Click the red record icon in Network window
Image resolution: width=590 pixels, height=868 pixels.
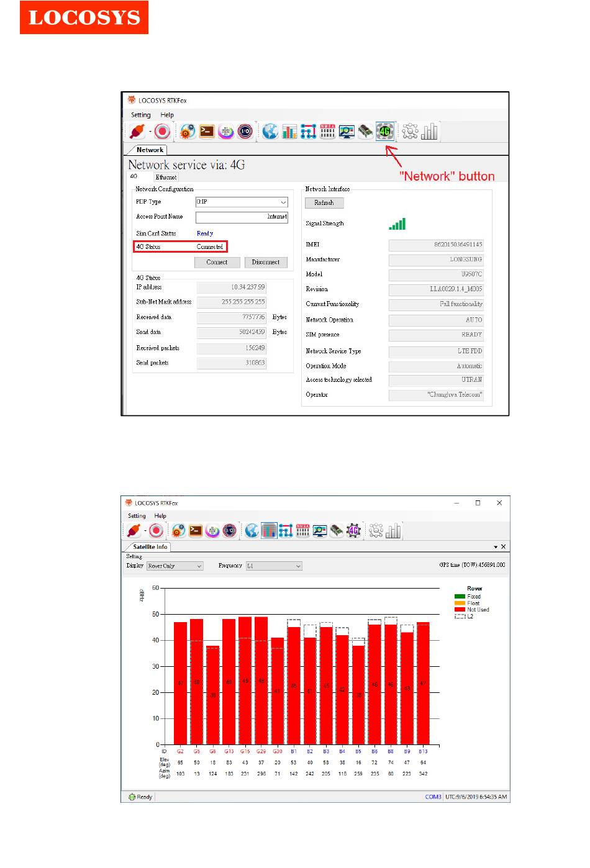[x=162, y=131]
